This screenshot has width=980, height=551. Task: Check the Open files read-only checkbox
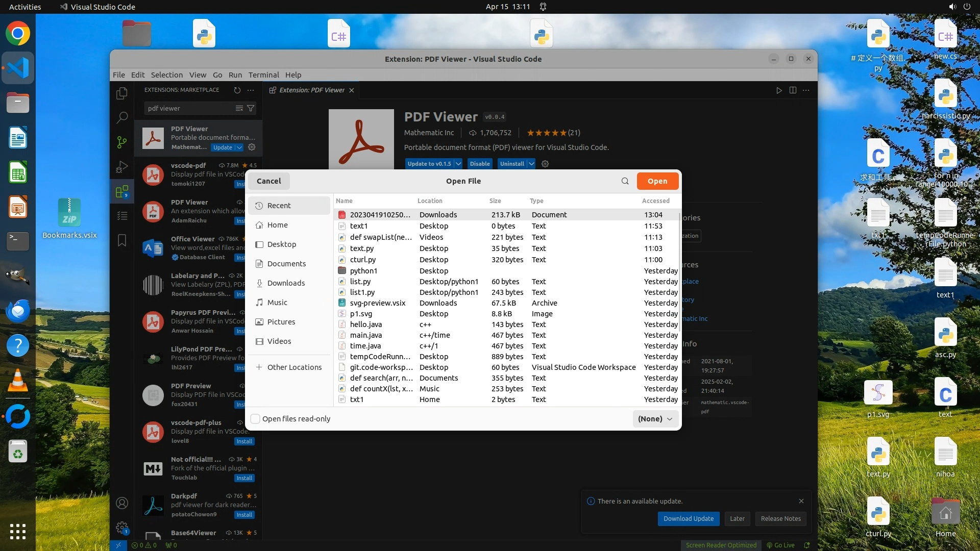[255, 419]
